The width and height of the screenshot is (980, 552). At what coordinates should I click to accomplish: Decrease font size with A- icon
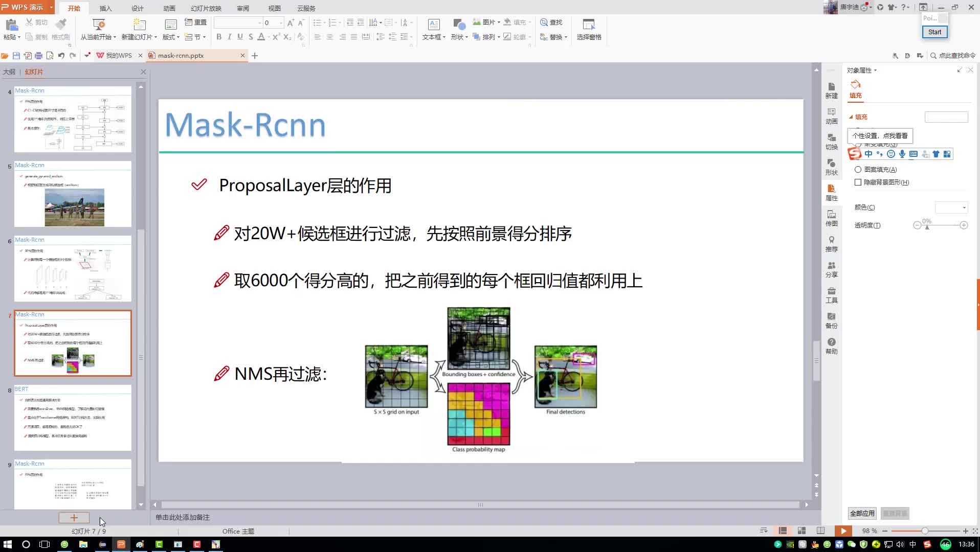click(301, 22)
